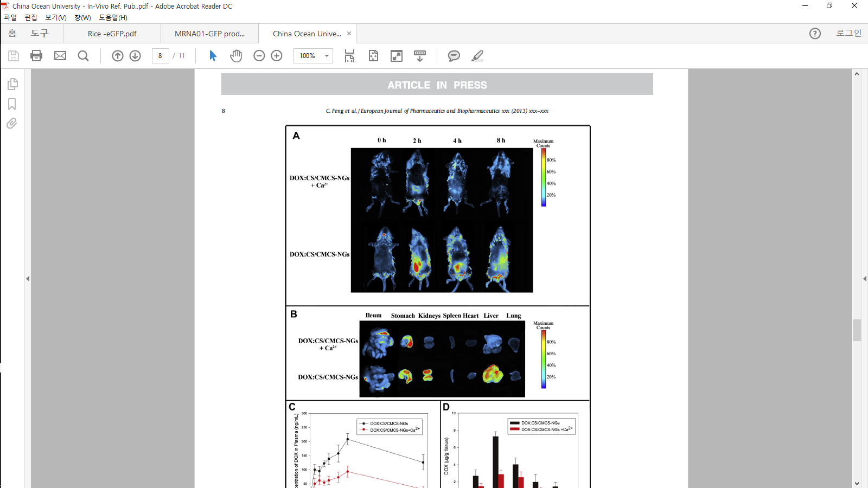Open the 도움말(H) menu
This screenshot has height=488, width=868.
[x=113, y=17]
